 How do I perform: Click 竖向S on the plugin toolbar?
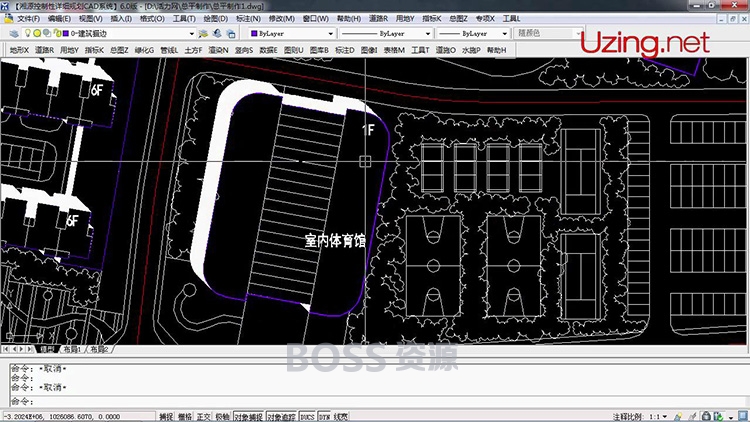tap(243, 50)
